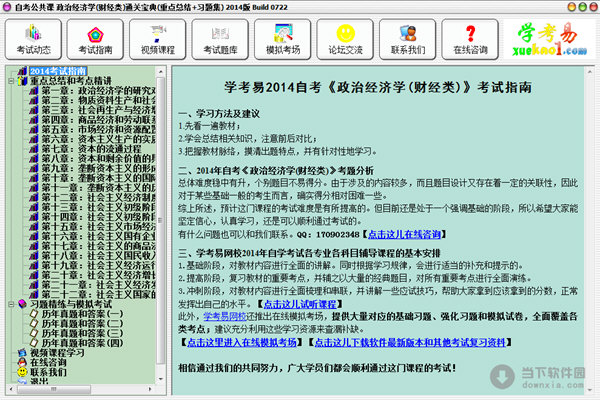Open chapter 第十一章：垄断资本主义

(x=98, y=188)
